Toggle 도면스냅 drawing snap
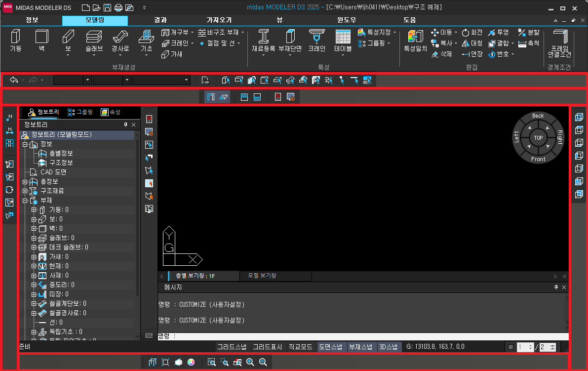 point(330,347)
